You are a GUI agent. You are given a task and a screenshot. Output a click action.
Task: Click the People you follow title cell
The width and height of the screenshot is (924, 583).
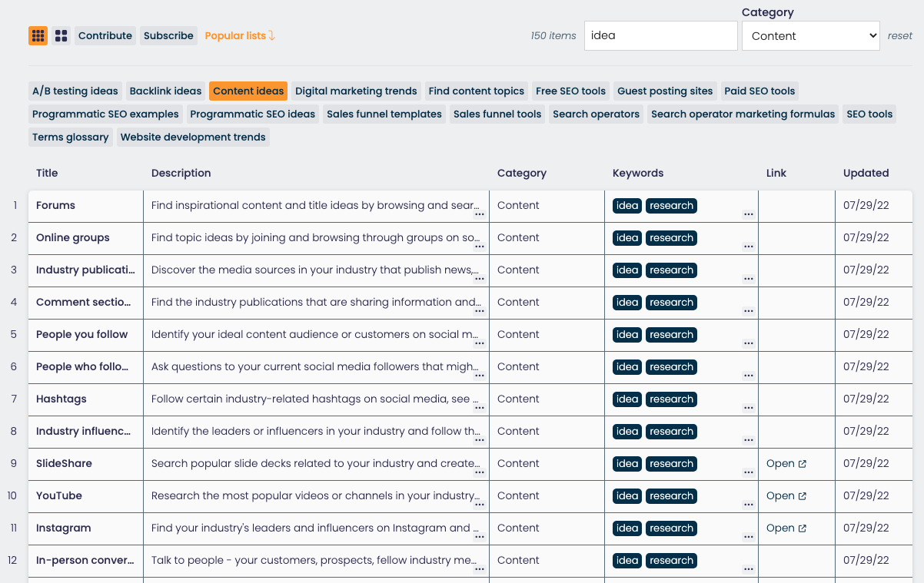(86, 334)
